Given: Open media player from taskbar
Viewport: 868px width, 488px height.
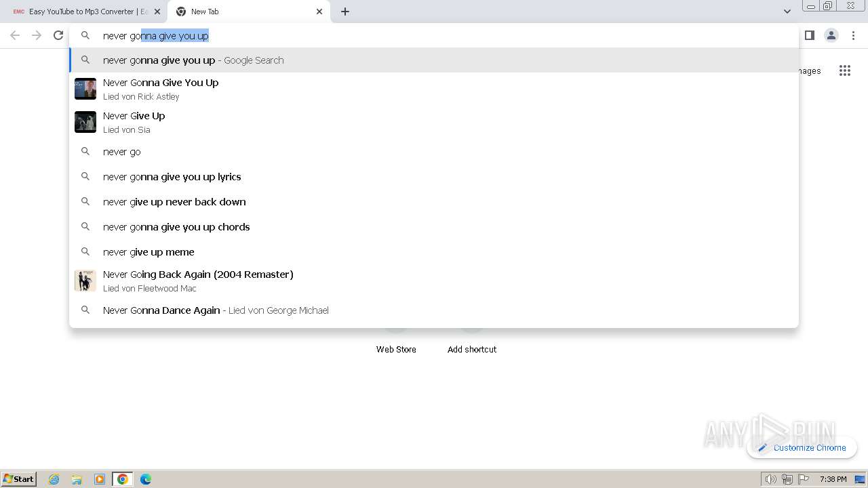Looking at the screenshot, I should click(x=100, y=479).
